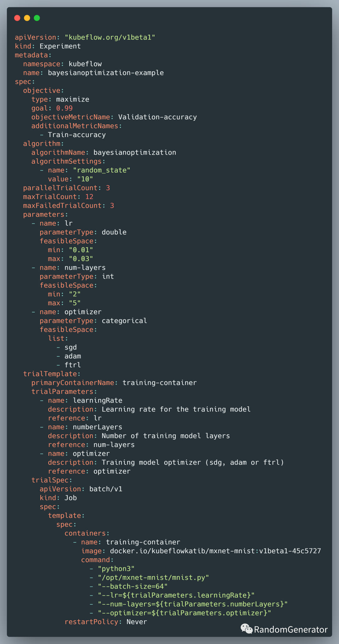Click the yellow minimize dot
Screen dimensions: 339x644
[x=27, y=18]
